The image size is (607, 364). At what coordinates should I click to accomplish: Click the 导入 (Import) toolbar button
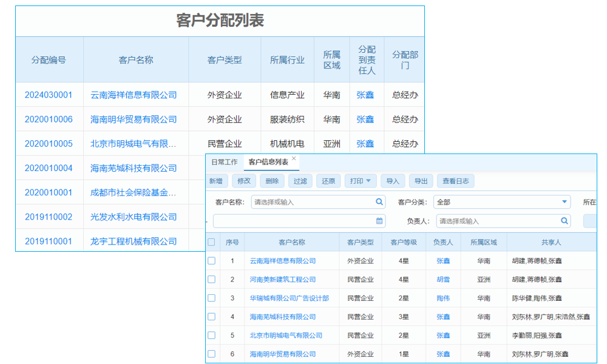click(394, 180)
